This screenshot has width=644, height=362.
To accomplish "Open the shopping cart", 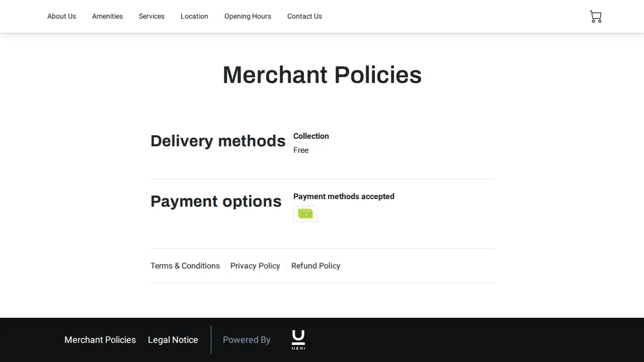I will [x=596, y=17].
